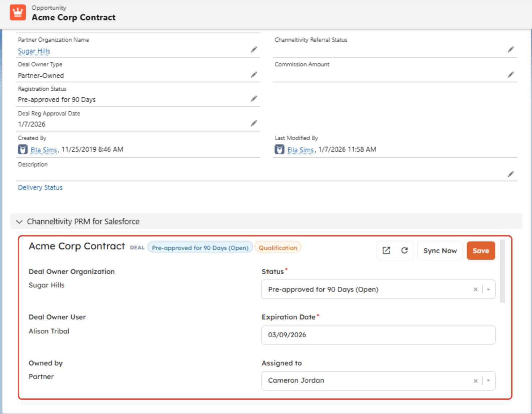
Task: Clear the Status field selection
Action: (x=476, y=289)
